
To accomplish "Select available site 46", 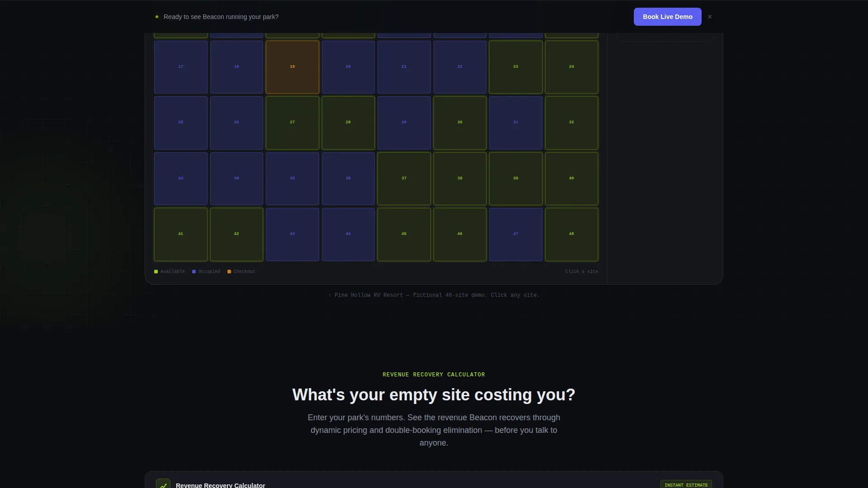I will 460,235.
